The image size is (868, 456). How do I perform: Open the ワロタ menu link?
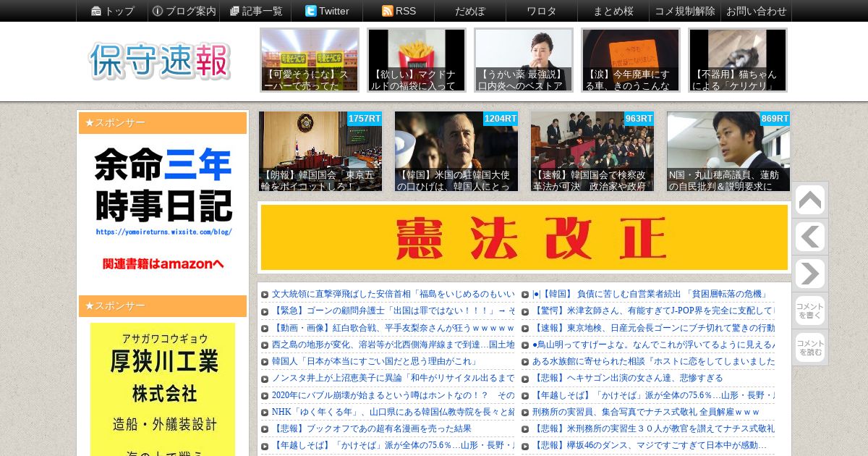tap(542, 11)
